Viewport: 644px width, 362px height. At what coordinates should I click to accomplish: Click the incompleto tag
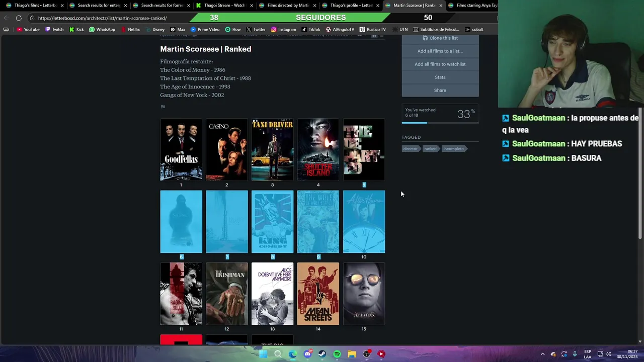pos(453,149)
